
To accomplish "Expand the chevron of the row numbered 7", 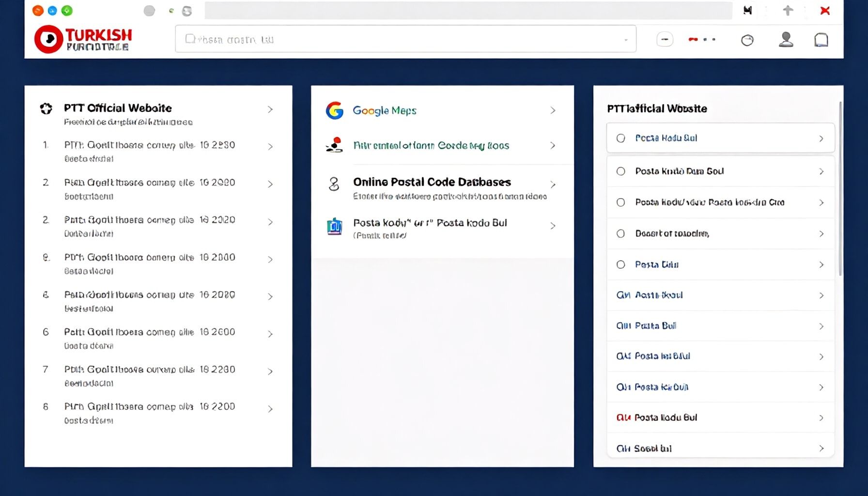I will tap(270, 372).
